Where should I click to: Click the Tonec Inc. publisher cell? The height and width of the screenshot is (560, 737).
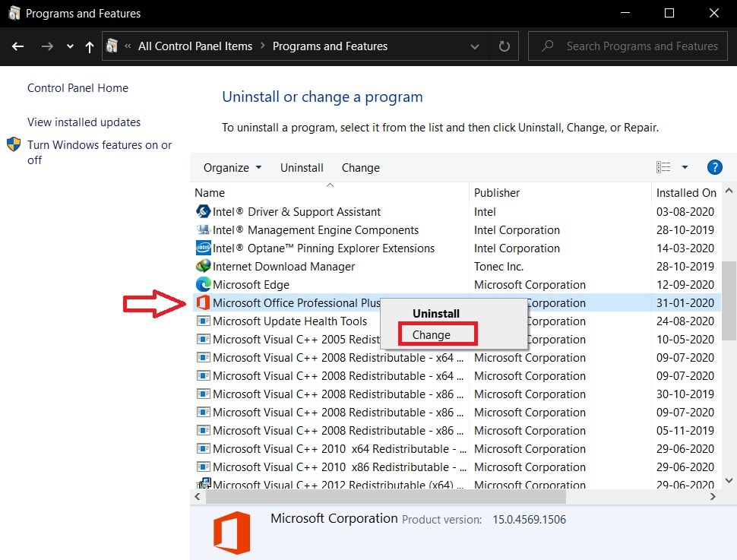coord(498,267)
